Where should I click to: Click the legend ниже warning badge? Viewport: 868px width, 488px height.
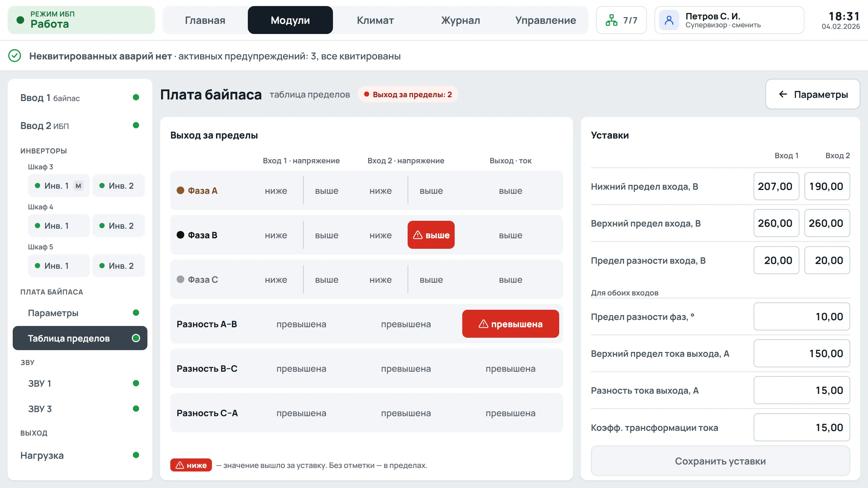point(191,465)
